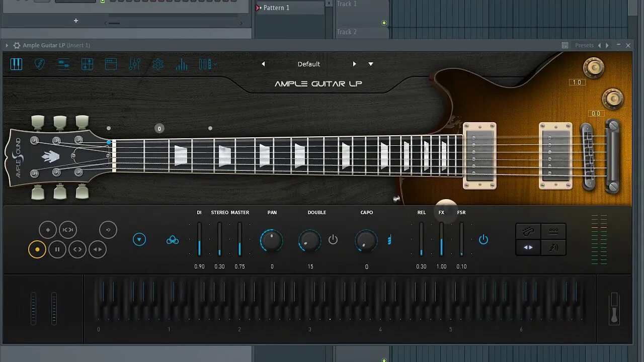
Task: Adjust the MASTER volume slider
Action: 239,239
